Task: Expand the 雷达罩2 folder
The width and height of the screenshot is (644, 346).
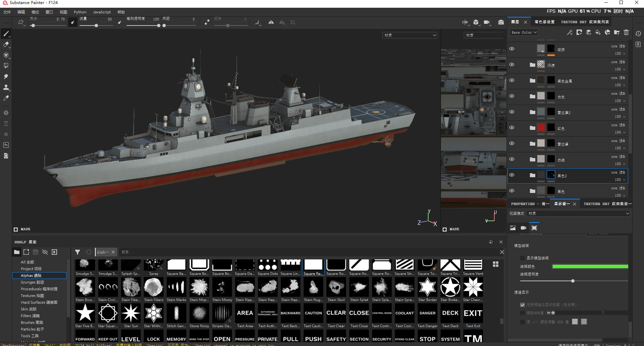Action: click(532, 112)
